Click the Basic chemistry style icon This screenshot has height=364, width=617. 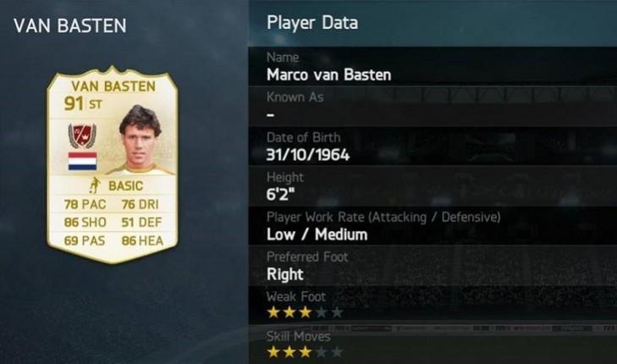coord(95,185)
